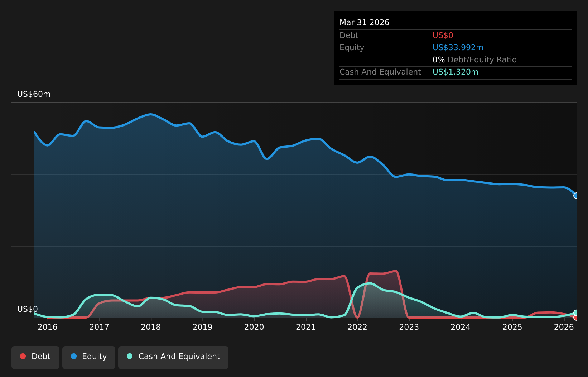Click the 2021 x-axis label

click(x=306, y=327)
